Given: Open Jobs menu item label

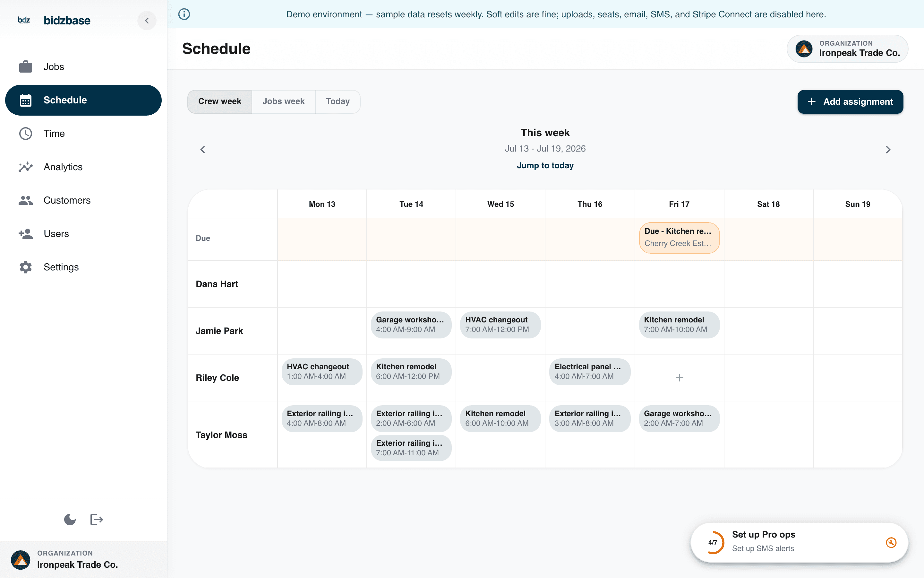Looking at the screenshot, I should coord(54,66).
